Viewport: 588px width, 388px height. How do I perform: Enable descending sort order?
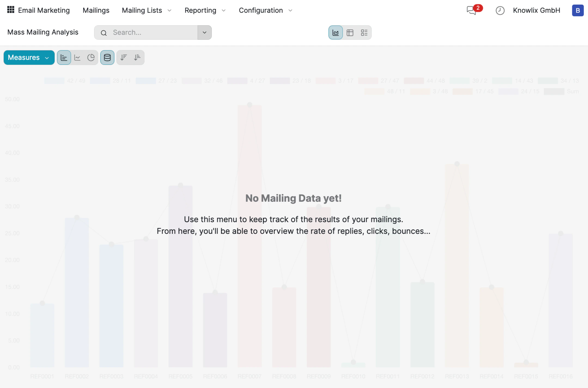coord(124,57)
